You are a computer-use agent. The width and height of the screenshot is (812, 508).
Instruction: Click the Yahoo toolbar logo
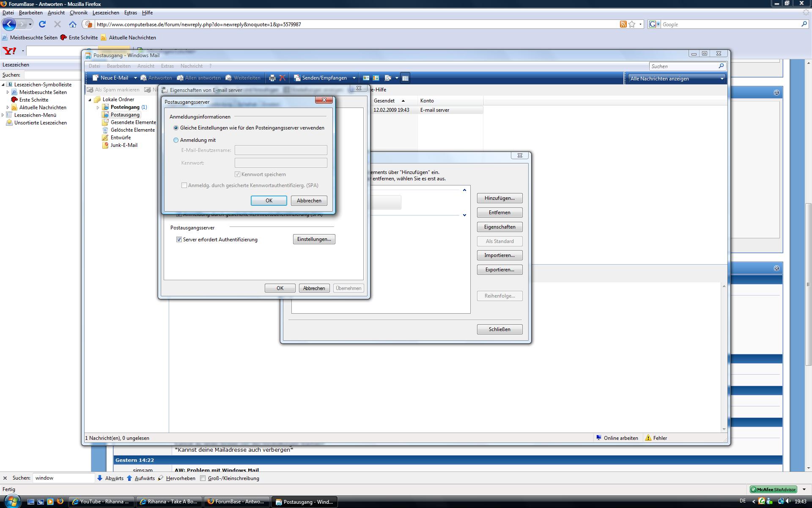[9, 51]
